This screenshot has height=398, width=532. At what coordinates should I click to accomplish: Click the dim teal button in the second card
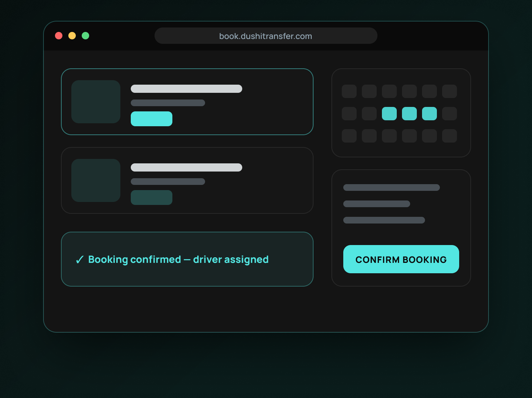[x=152, y=198]
